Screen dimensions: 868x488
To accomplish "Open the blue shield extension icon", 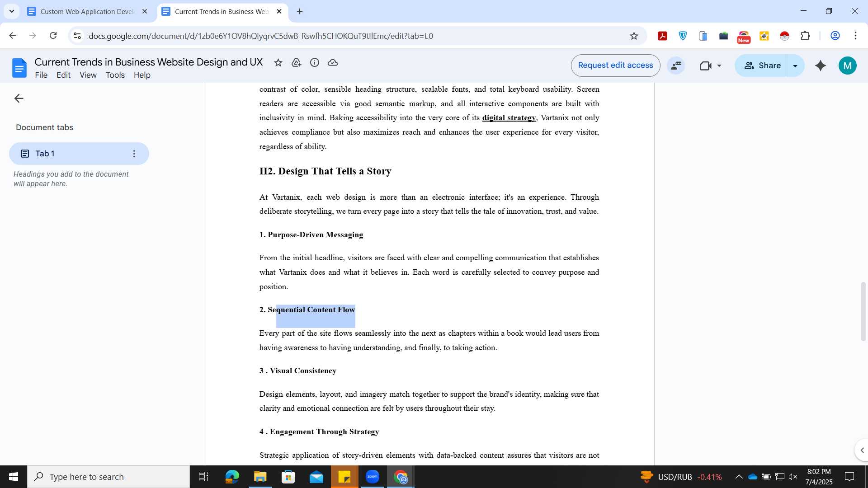I will coord(683,36).
